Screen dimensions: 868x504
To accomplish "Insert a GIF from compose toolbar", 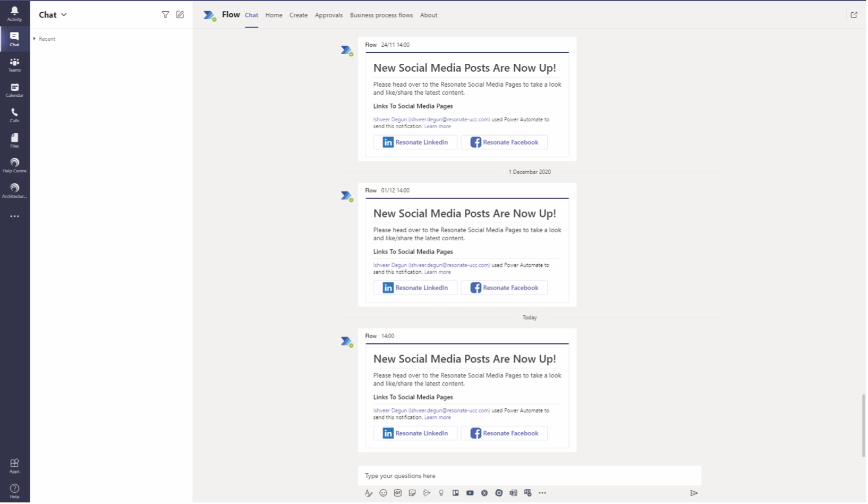I will [397, 493].
